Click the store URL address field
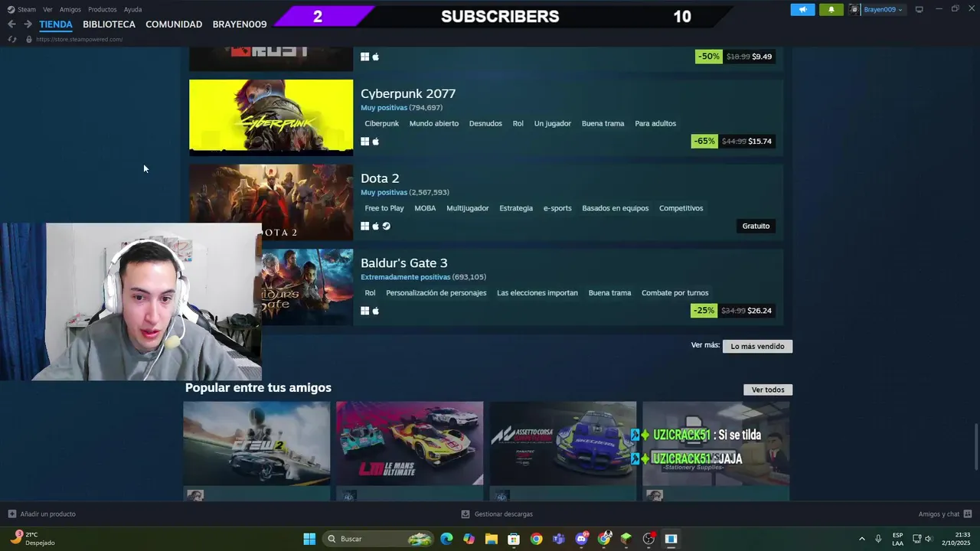Image resolution: width=980 pixels, height=551 pixels. click(x=79, y=39)
